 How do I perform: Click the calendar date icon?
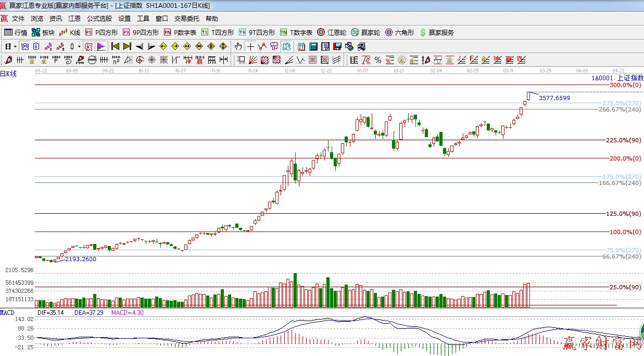(x=301, y=46)
